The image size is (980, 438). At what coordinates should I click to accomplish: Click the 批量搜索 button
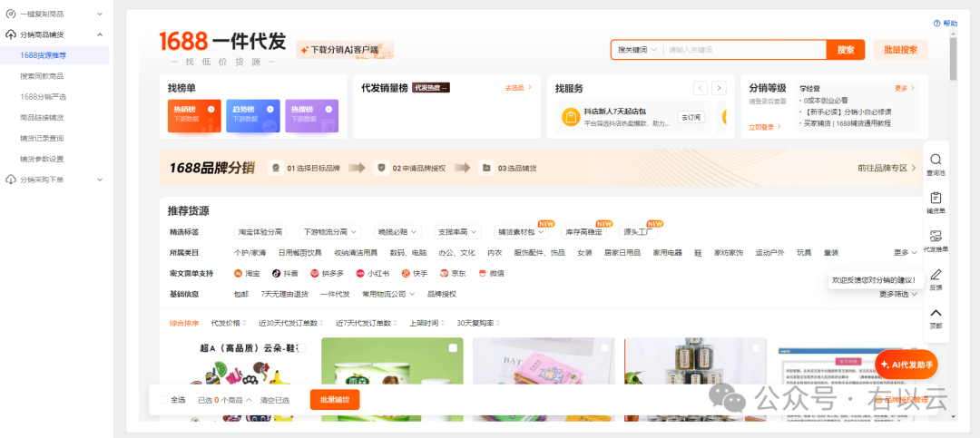[x=901, y=49]
